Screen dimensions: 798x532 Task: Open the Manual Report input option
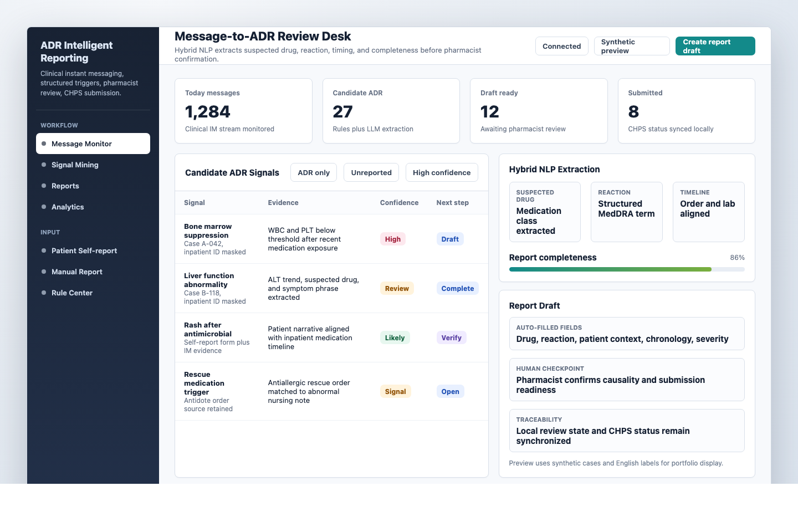(76, 272)
